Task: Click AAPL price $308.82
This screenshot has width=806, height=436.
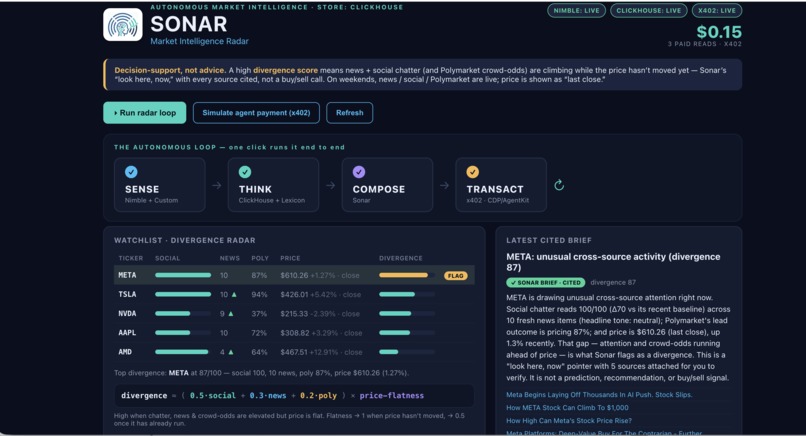Action: pos(295,333)
